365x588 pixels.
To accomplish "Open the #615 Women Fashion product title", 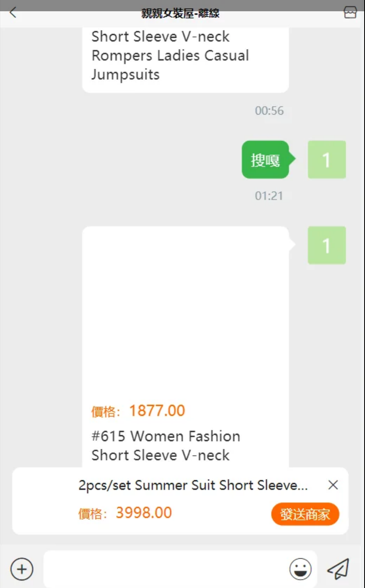I will click(166, 446).
